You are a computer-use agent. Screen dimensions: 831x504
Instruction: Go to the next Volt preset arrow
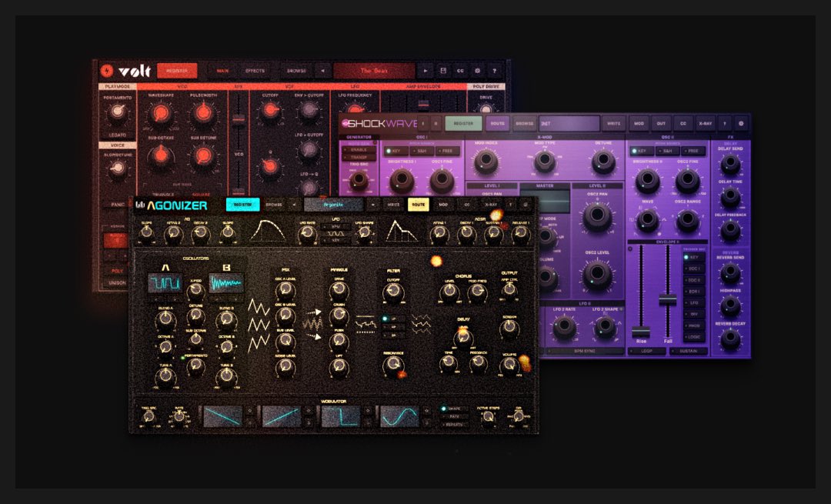(x=425, y=71)
